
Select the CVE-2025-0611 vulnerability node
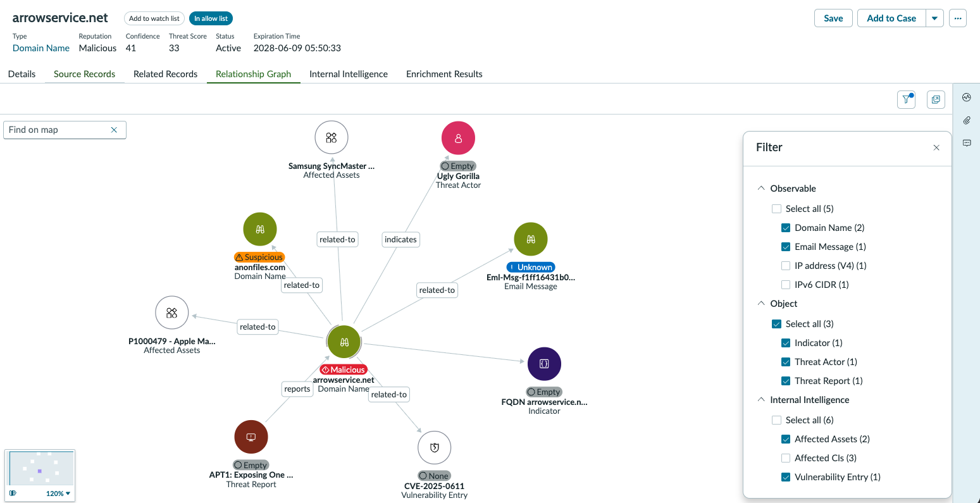pos(435,447)
